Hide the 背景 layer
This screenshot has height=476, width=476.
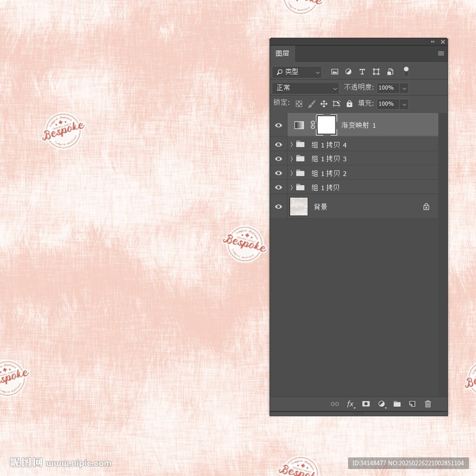[x=278, y=206]
